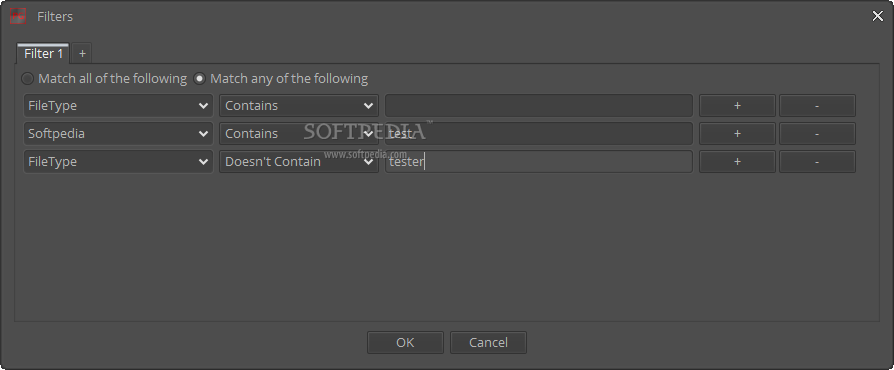Add a new filter tab with plus
Screen dimensions: 894x370
click(x=82, y=54)
